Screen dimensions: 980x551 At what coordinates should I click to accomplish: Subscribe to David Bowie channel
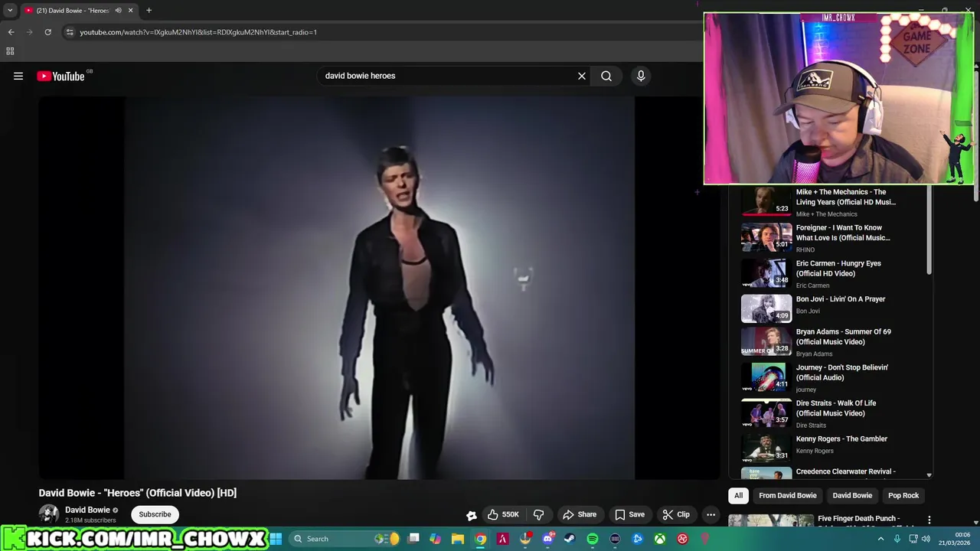tap(155, 514)
